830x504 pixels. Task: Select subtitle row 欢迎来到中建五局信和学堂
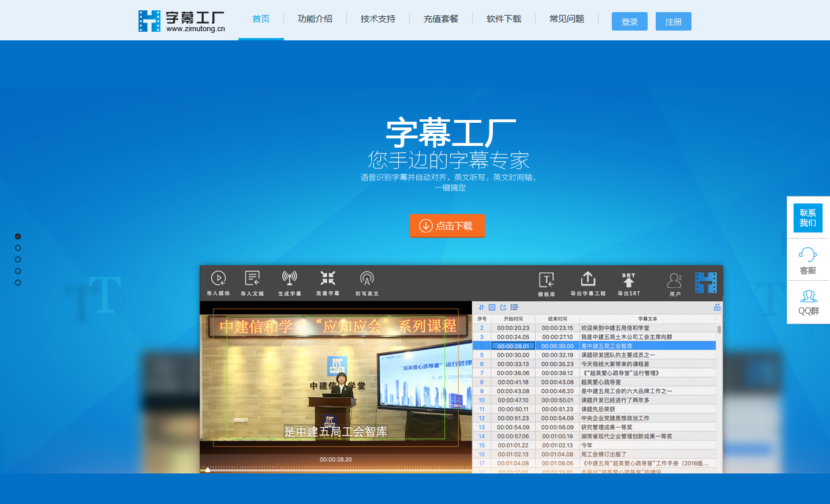point(595,328)
